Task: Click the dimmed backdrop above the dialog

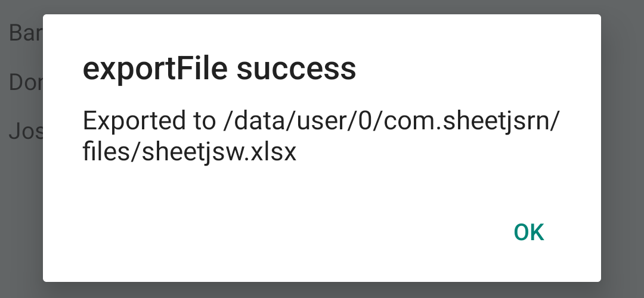Action: 322,7
